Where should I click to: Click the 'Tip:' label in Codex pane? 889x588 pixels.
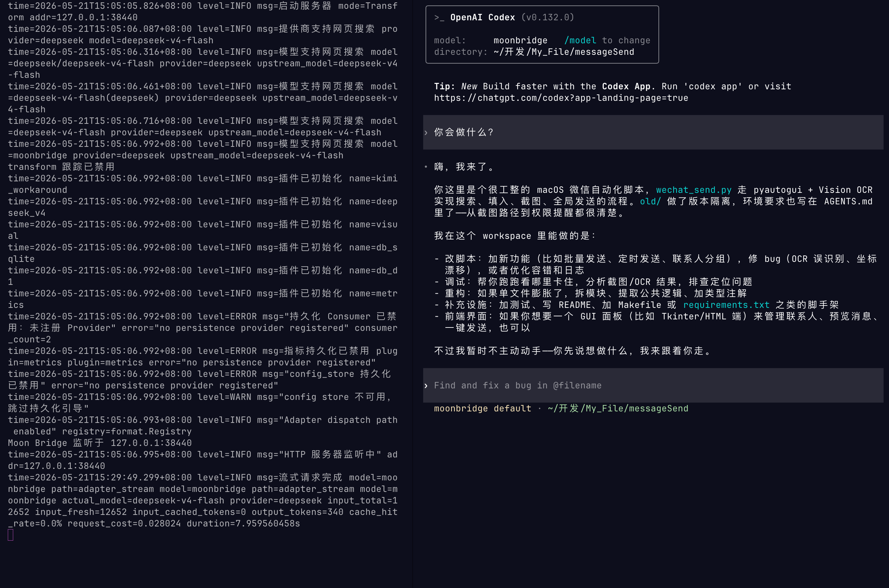(444, 86)
